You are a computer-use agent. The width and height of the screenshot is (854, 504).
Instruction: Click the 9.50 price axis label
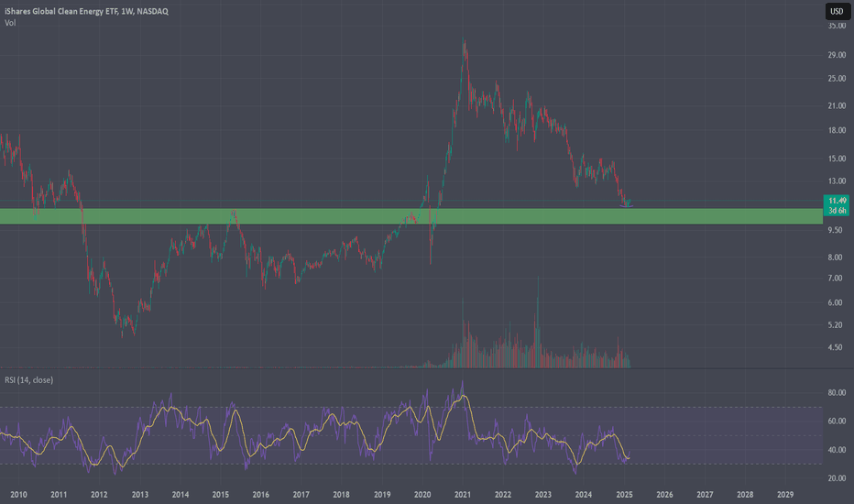pos(836,230)
